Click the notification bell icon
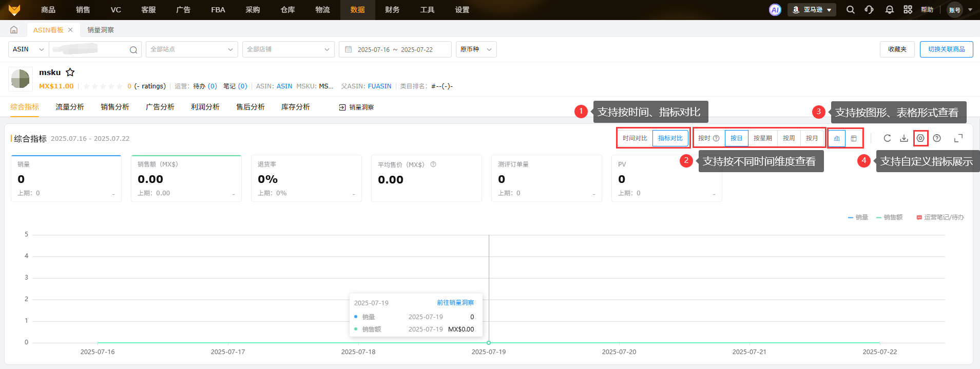Screen dimensions: 980x369 click(889, 10)
